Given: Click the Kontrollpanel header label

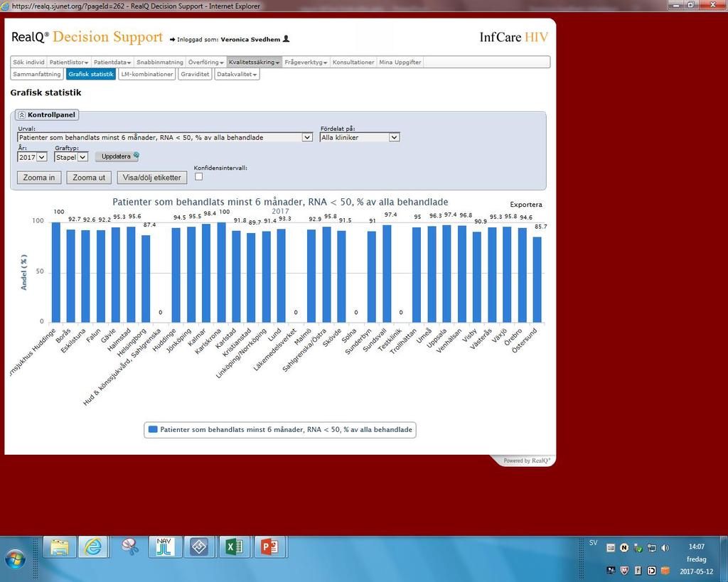Looking at the screenshot, I should [x=51, y=114].
